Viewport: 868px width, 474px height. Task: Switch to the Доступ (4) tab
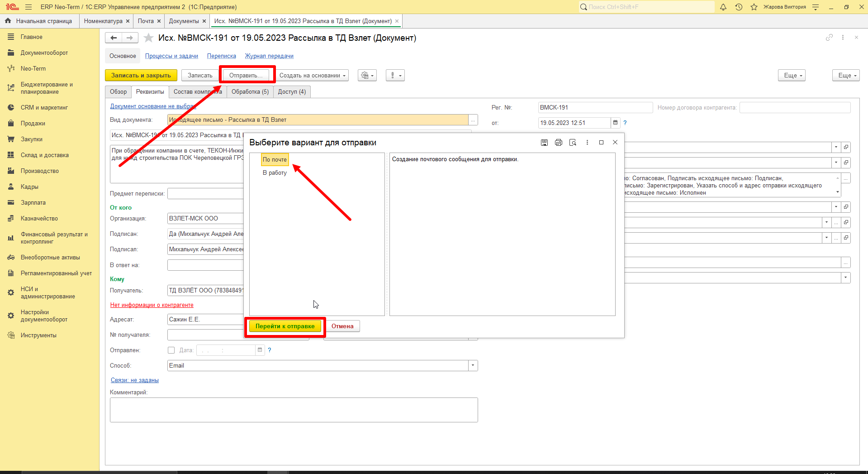click(292, 91)
